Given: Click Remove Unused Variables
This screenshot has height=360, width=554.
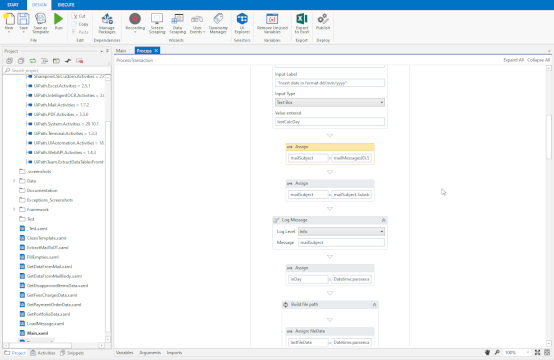Looking at the screenshot, I should pos(272,23).
